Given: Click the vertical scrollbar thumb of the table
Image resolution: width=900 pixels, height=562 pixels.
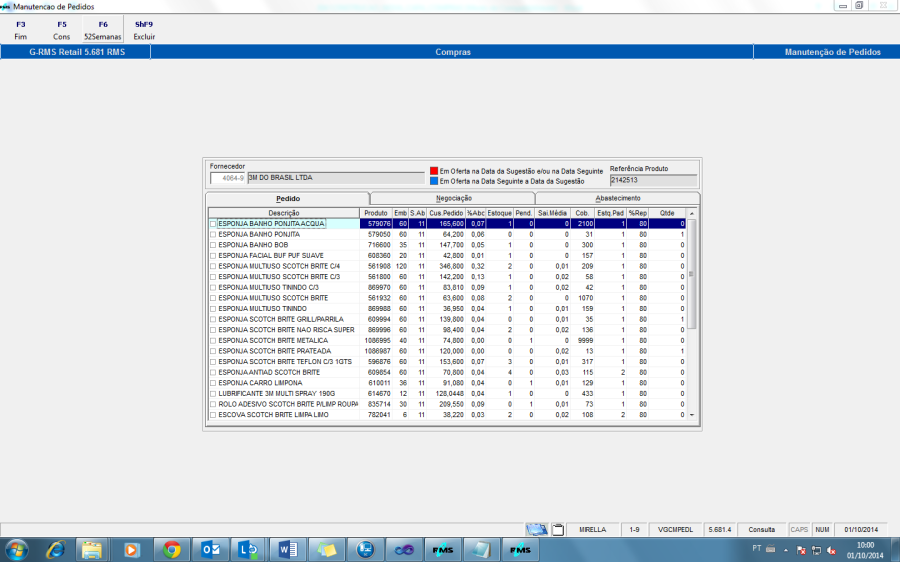Looking at the screenshot, I should pos(692,274).
